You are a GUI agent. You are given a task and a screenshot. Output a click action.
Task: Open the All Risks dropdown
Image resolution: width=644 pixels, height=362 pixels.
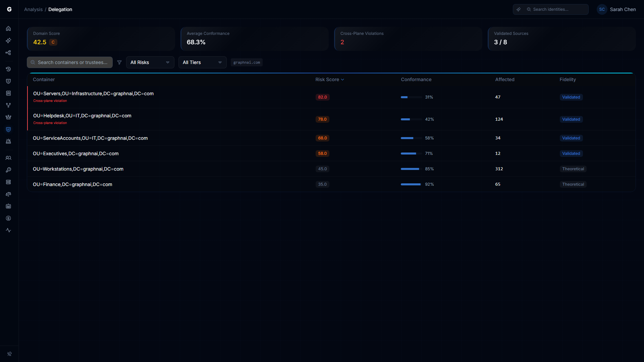point(150,62)
